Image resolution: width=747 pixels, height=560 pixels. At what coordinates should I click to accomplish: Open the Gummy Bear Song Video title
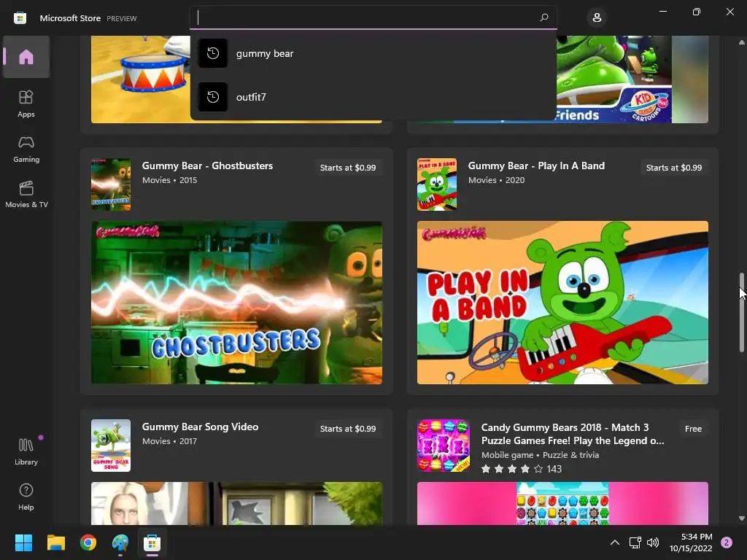point(200,427)
